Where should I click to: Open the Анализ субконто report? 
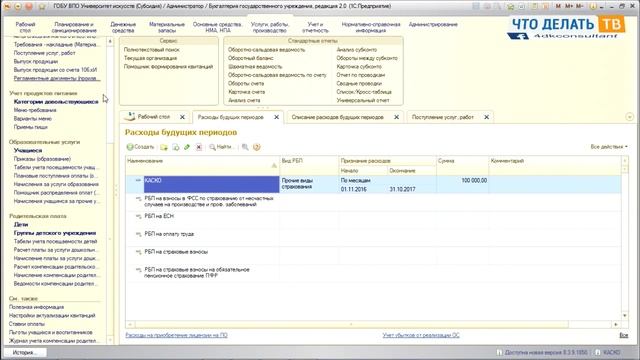tap(357, 50)
